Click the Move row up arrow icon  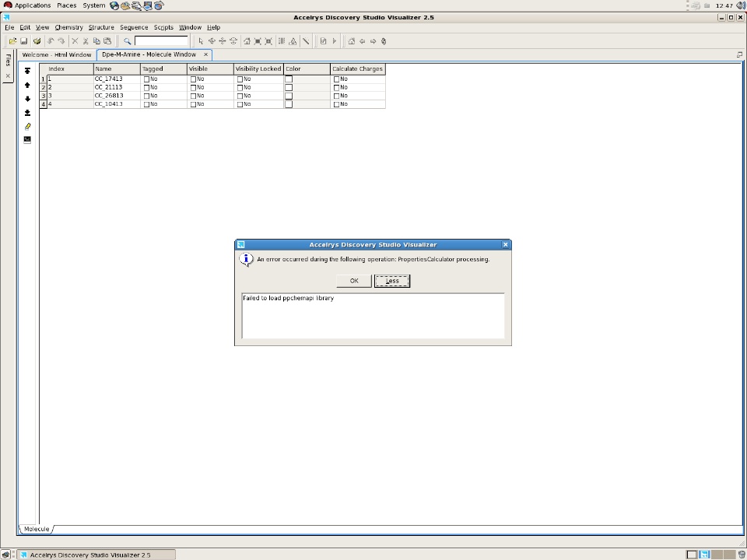tap(28, 86)
